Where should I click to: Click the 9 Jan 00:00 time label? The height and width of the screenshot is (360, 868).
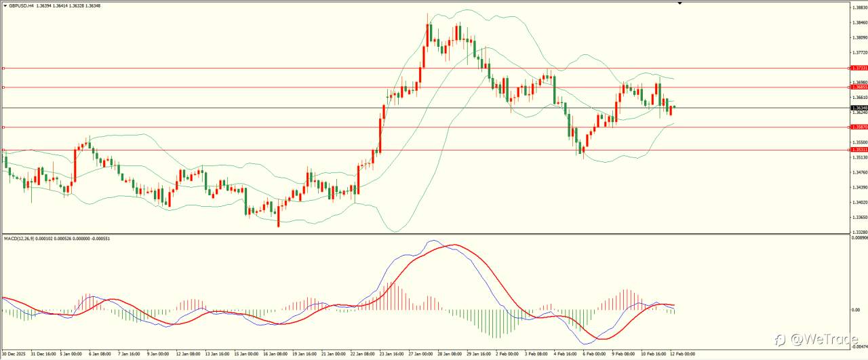pyautogui.click(x=159, y=353)
